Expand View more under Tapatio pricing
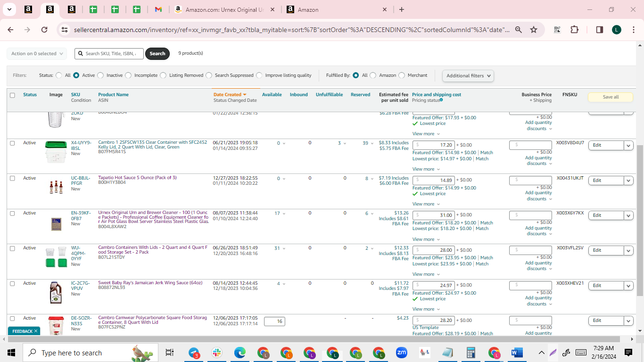644x362 pixels. 426,204
